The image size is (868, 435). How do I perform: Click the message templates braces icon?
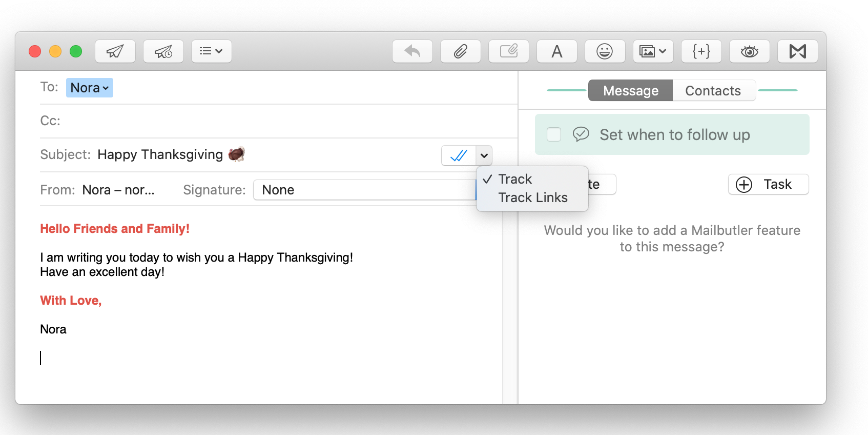(701, 51)
